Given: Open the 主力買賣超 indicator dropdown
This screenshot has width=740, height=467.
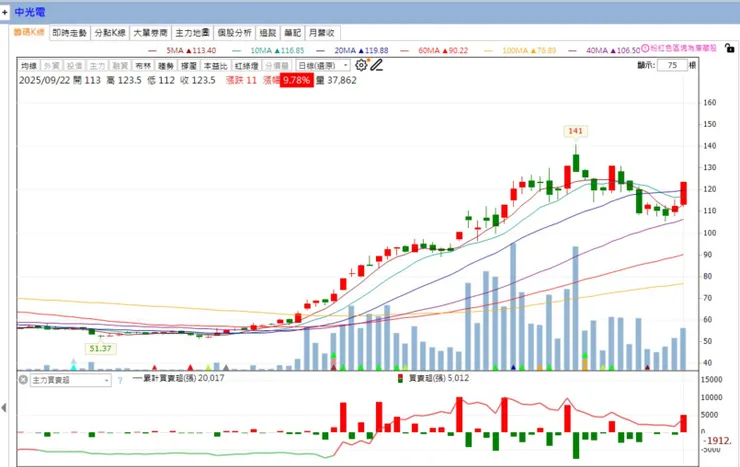Looking at the screenshot, I should [71, 380].
